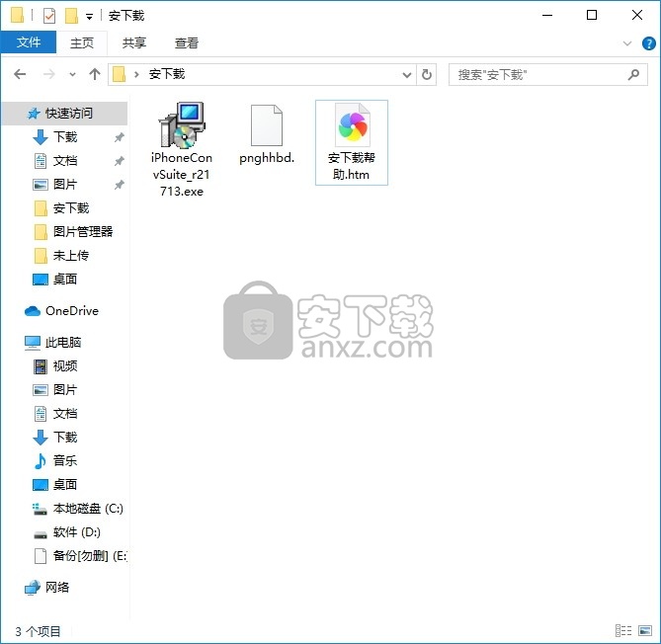Expand the address bar path chevron
This screenshot has height=644, width=661.
136,75
